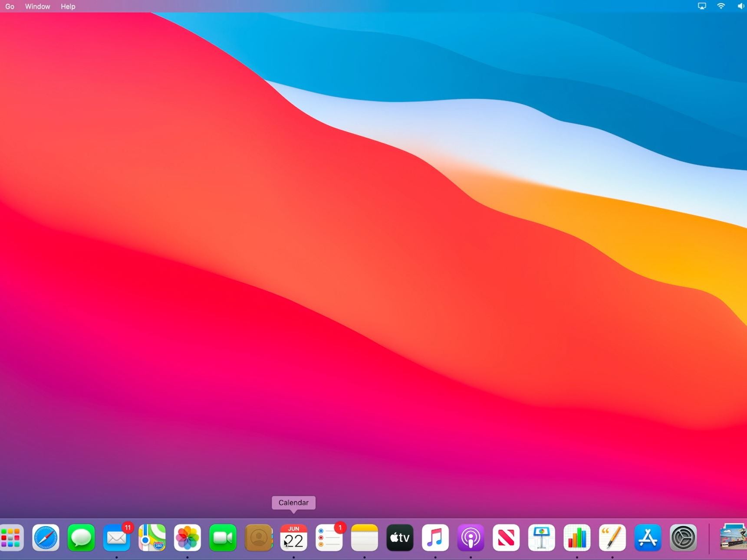Launch the Notes app
The height and width of the screenshot is (560, 747).
point(365,538)
